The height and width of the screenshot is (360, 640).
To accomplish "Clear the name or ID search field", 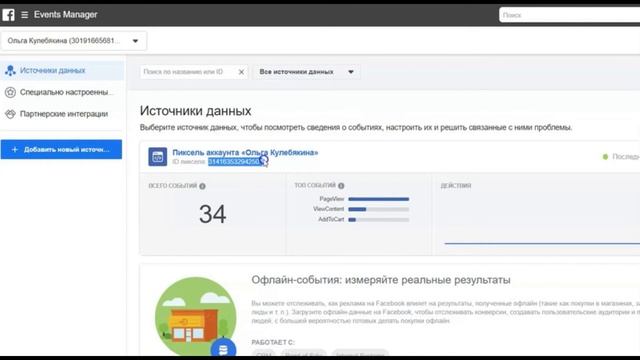I will tap(241, 72).
